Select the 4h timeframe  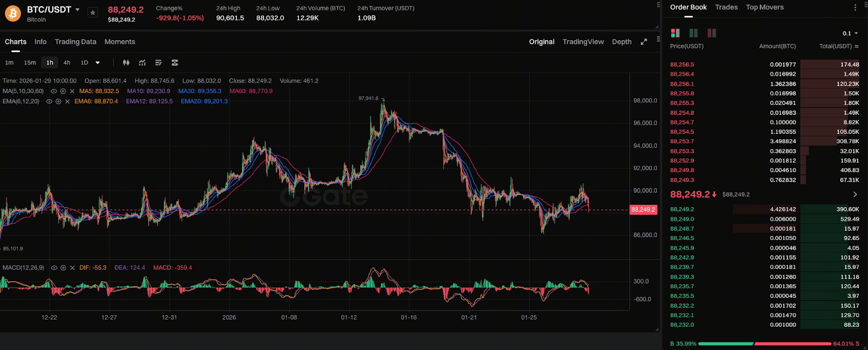(x=67, y=63)
